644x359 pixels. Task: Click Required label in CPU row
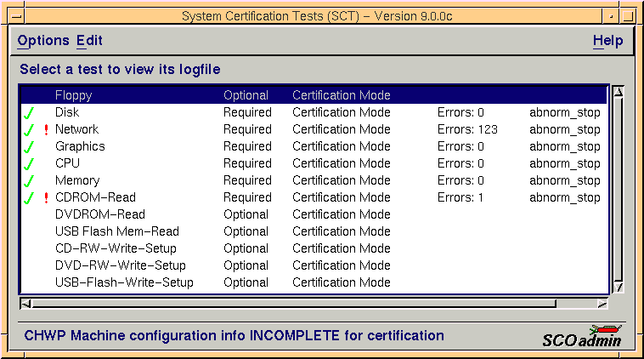click(x=247, y=163)
